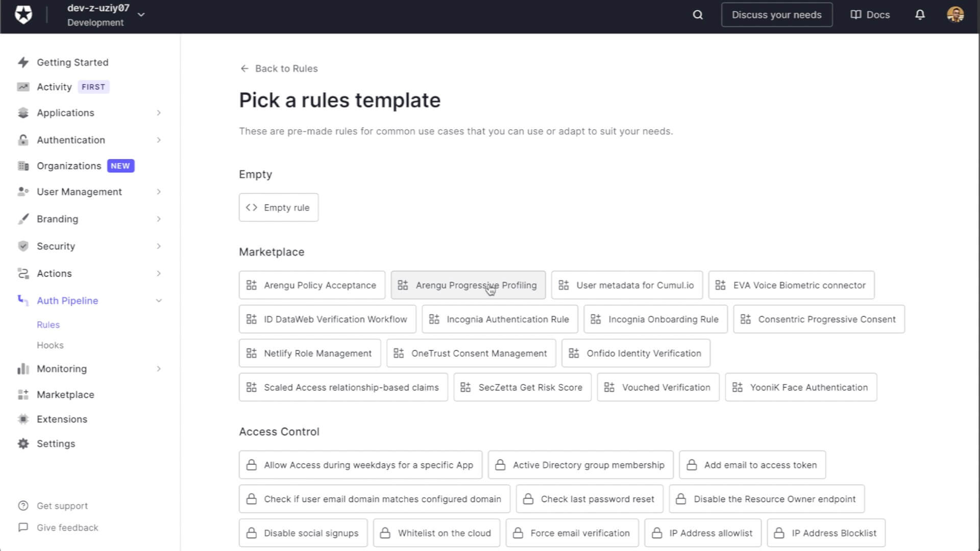Image resolution: width=980 pixels, height=551 pixels.
Task: Click the Auth0 logo icon
Action: click(23, 14)
